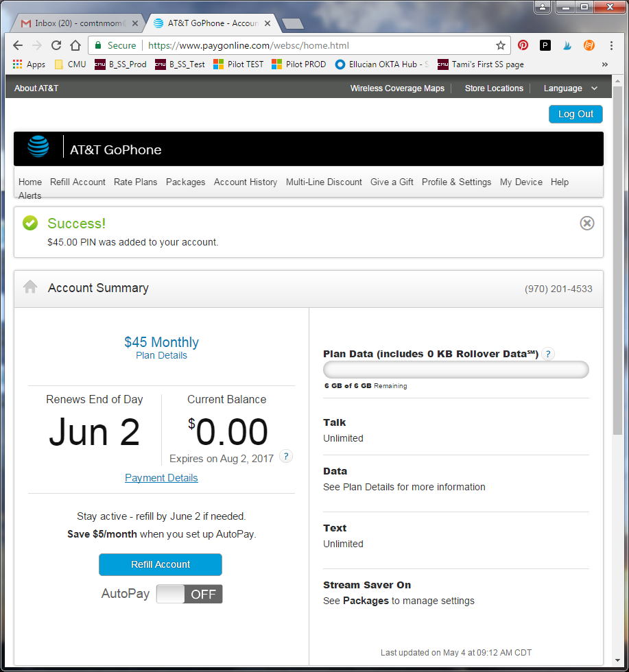Go forward using the browser forward arrow
This screenshot has height=672, width=629.
coord(37,45)
